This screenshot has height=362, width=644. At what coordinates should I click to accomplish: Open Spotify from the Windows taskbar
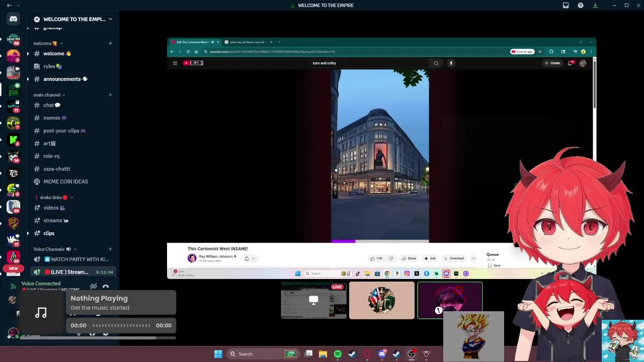(338, 354)
